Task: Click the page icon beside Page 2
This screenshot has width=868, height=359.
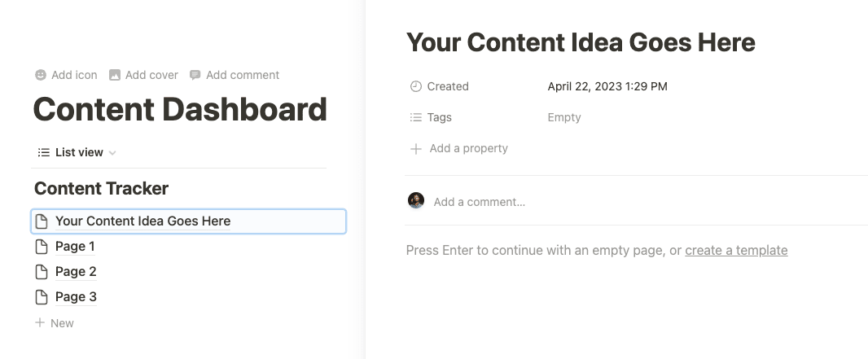Action: 42,272
